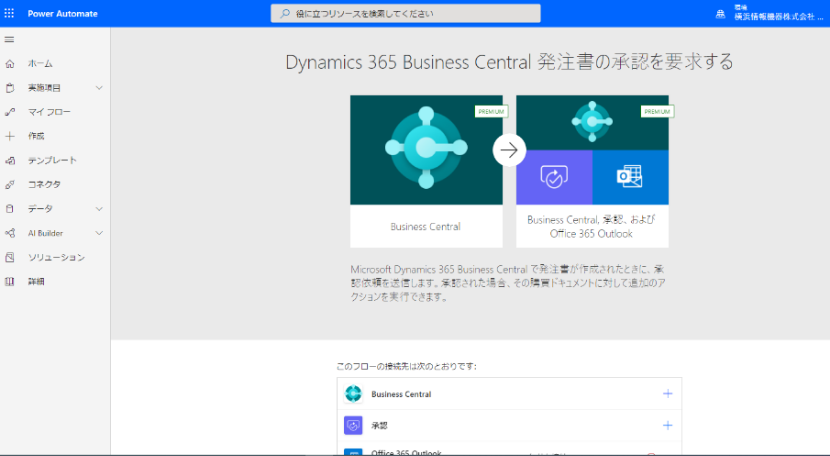Click the 詳細 book icon
The height and width of the screenshot is (456, 830).
tap(10, 281)
